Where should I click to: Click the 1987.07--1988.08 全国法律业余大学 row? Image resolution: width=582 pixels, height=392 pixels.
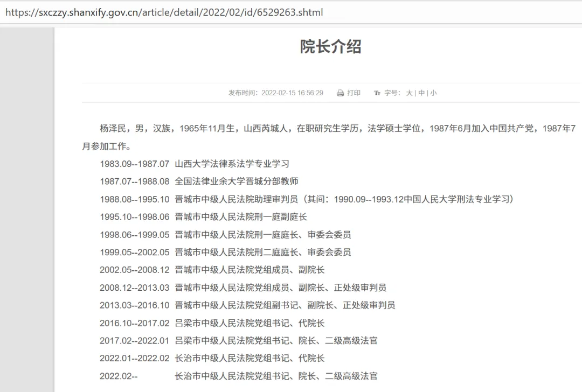[199, 181]
